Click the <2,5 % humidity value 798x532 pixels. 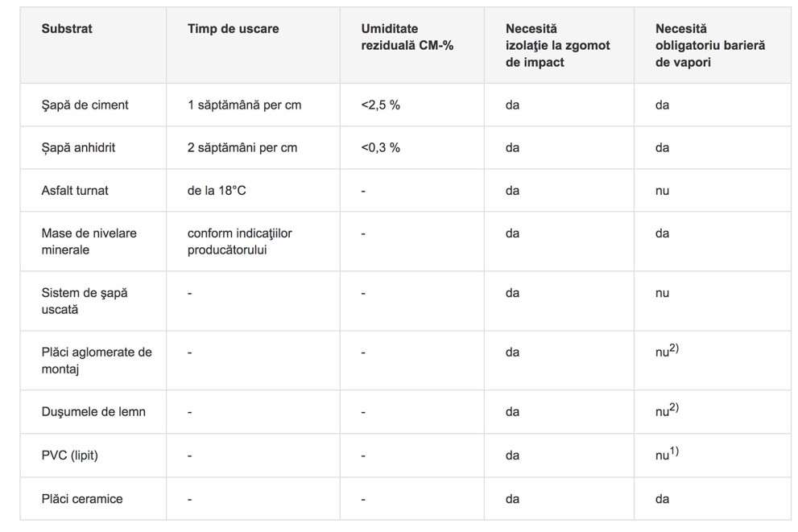click(380, 105)
